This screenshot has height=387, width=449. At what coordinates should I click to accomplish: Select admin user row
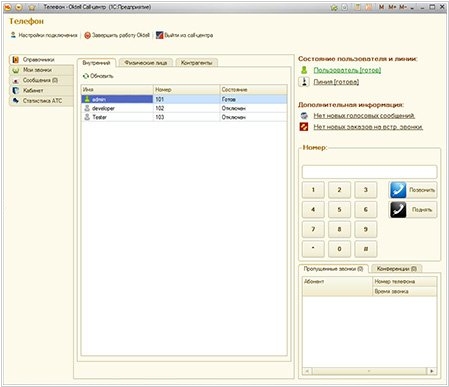(184, 99)
